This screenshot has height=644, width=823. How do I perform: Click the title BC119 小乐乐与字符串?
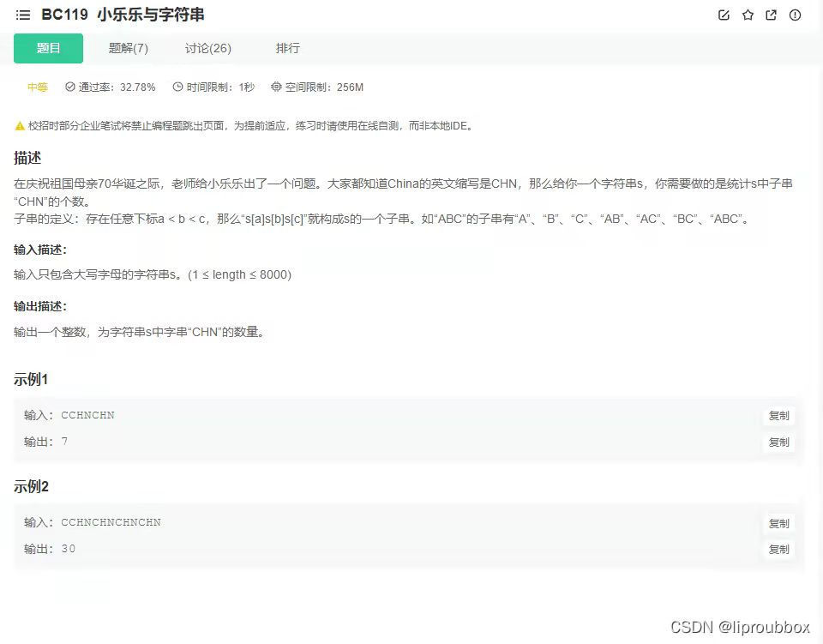point(123,15)
